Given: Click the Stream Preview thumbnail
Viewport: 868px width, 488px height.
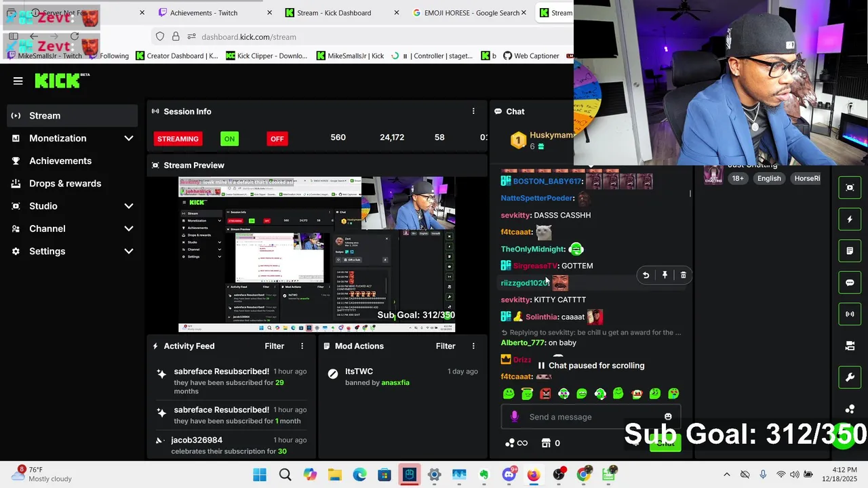Looking at the screenshot, I should coord(317,254).
